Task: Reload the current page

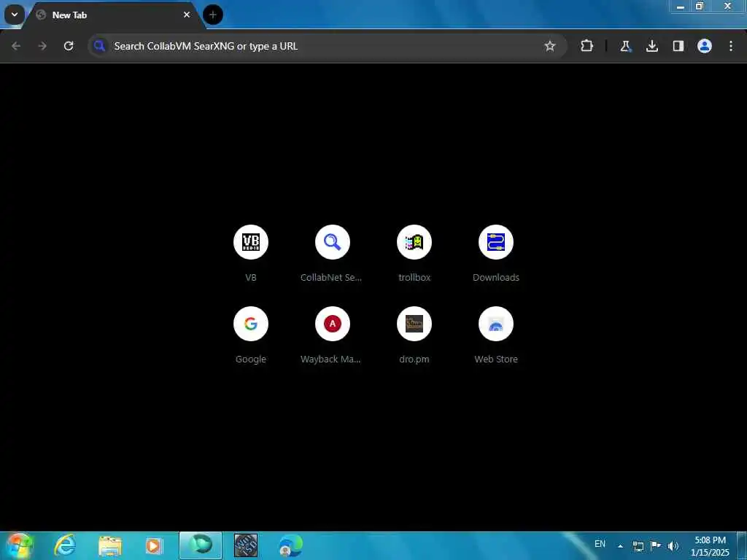Action: click(69, 46)
